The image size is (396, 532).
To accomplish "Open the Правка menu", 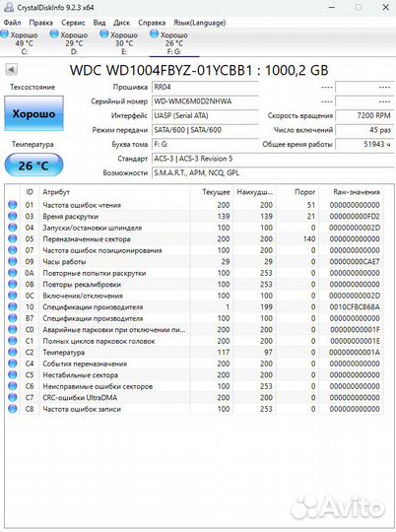I will [41, 23].
